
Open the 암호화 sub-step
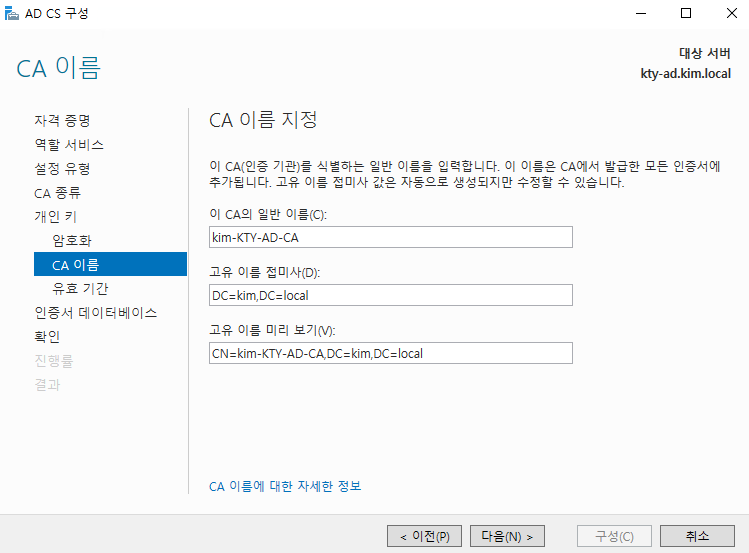click(x=72, y=240)
